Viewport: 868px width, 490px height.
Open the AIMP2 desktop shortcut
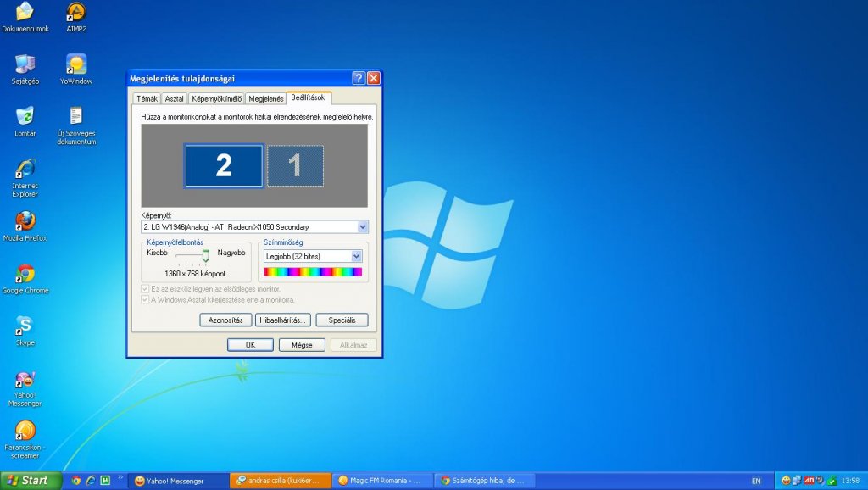click(x=76, y=17)
